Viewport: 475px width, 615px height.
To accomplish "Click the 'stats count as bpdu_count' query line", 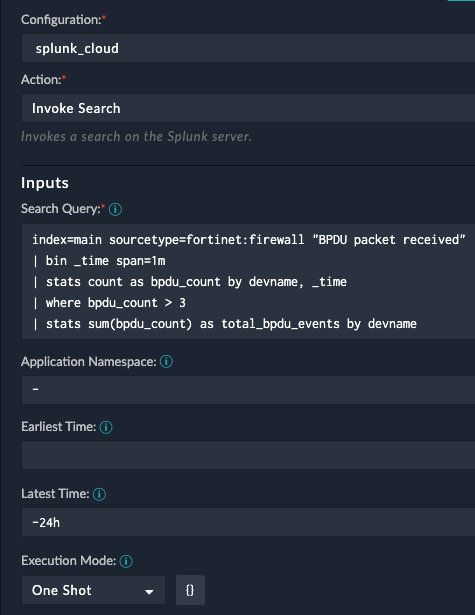I will pyautogui.click(x=189, y=282).
